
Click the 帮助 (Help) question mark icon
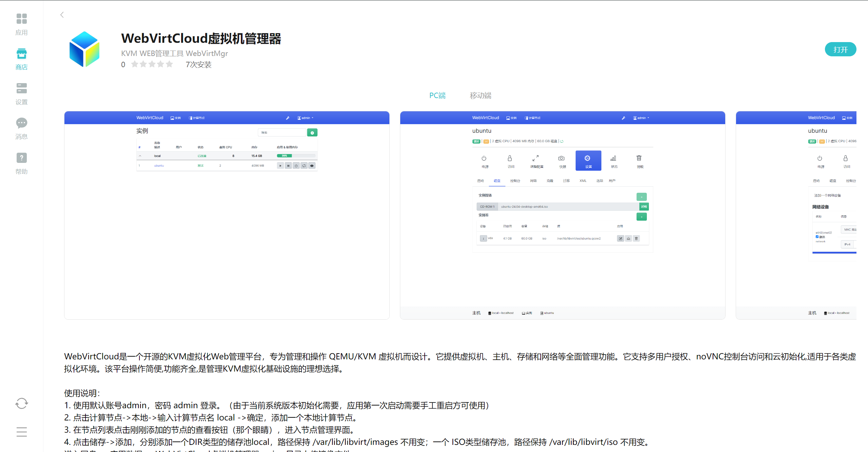pos(21,158)
